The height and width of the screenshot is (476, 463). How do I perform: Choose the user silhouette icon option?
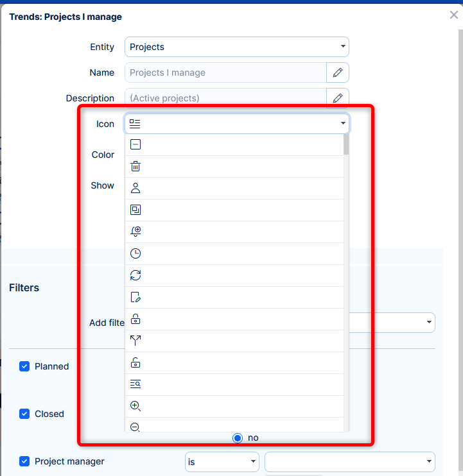pyautogui.click(x=135, y=189)
